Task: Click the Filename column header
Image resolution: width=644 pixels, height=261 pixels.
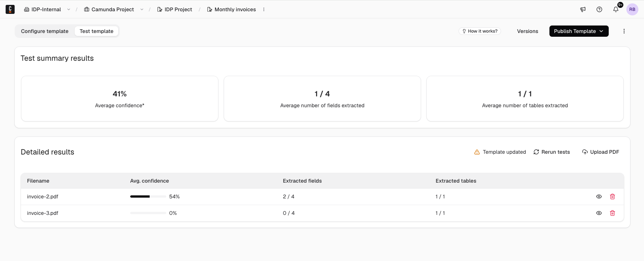Action: pos(38,181)
